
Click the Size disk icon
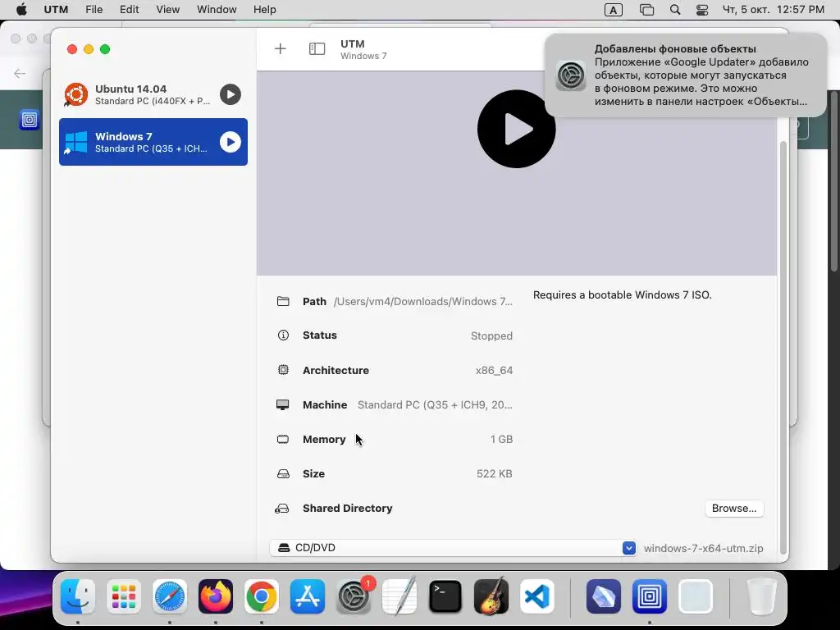283,474
